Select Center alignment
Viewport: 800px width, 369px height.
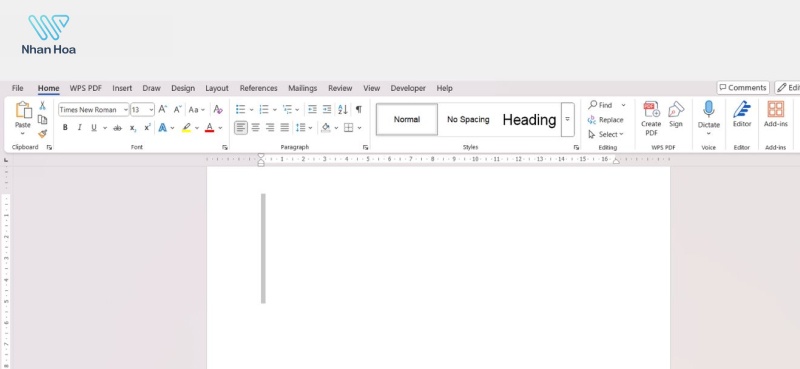(256, 128)
